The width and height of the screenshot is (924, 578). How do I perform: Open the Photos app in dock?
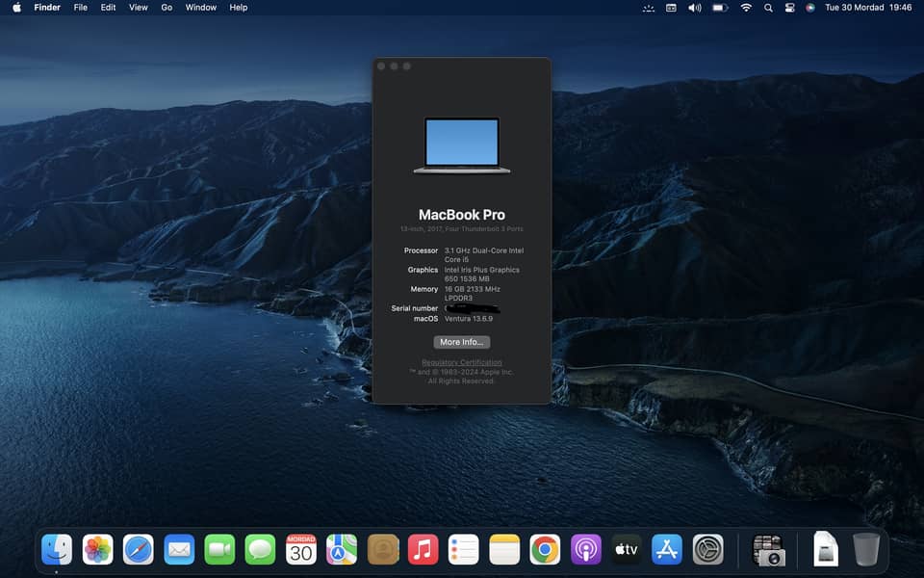97,549
